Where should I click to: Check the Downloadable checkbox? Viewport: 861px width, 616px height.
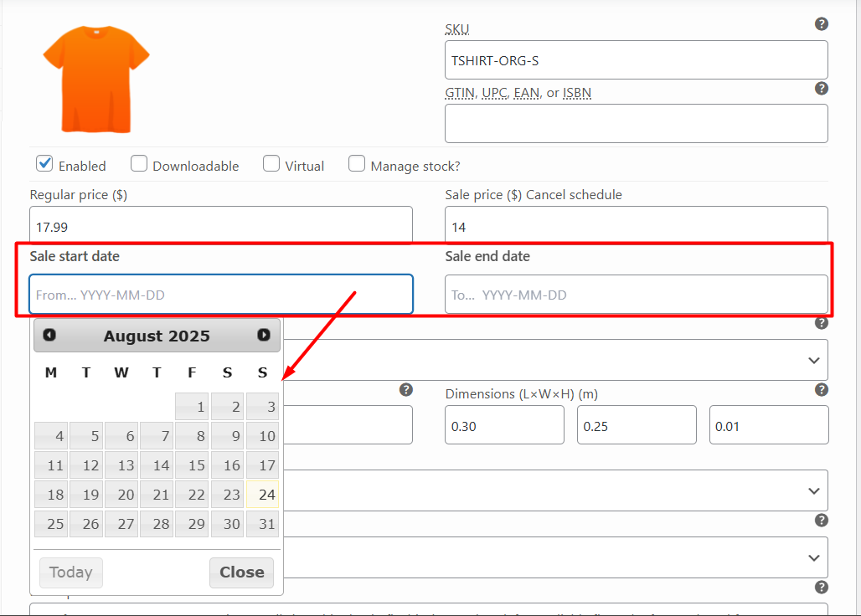pyautogui.click(x=139, y=163)
